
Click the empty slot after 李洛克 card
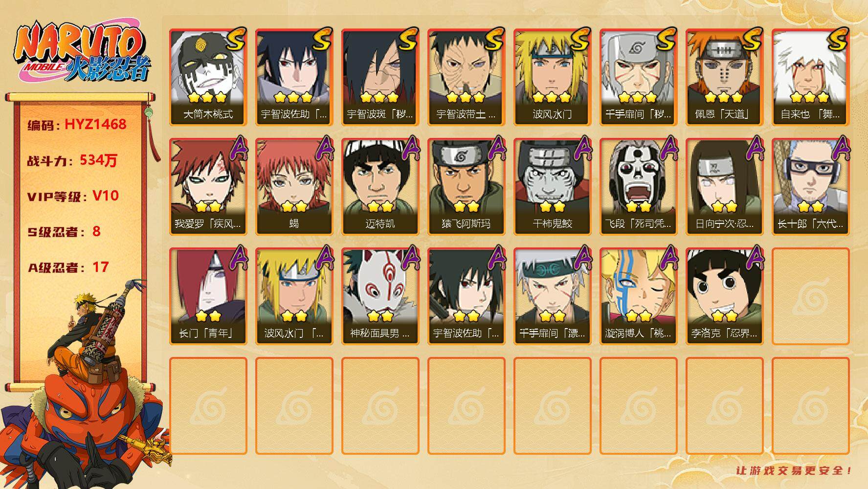(x=811, y=296)
